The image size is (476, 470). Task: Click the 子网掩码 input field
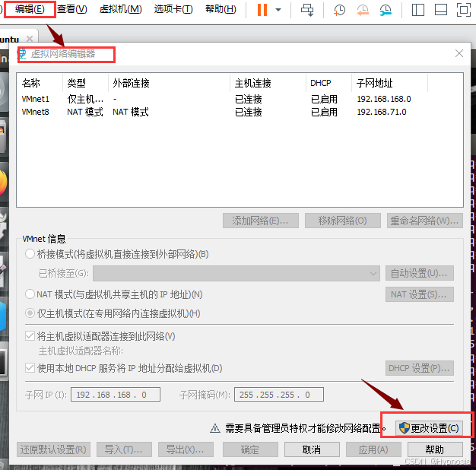278,395
